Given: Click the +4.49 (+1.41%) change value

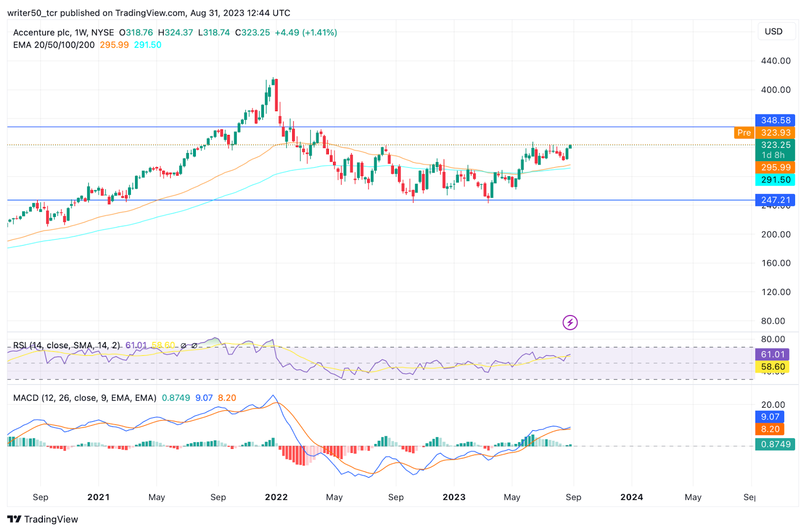Looking at the screenshot, I should (306, 32).
